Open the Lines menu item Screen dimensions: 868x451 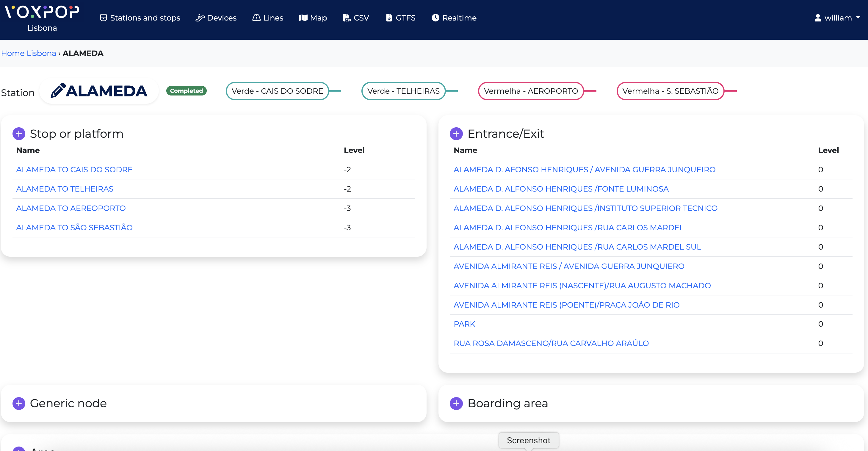click(x=268, y=18)
